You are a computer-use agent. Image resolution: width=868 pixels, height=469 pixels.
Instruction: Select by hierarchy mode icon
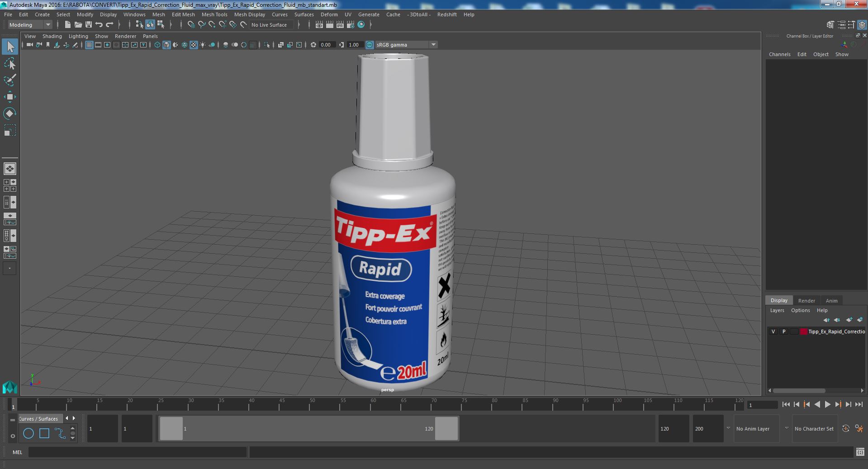click(139, 25)
